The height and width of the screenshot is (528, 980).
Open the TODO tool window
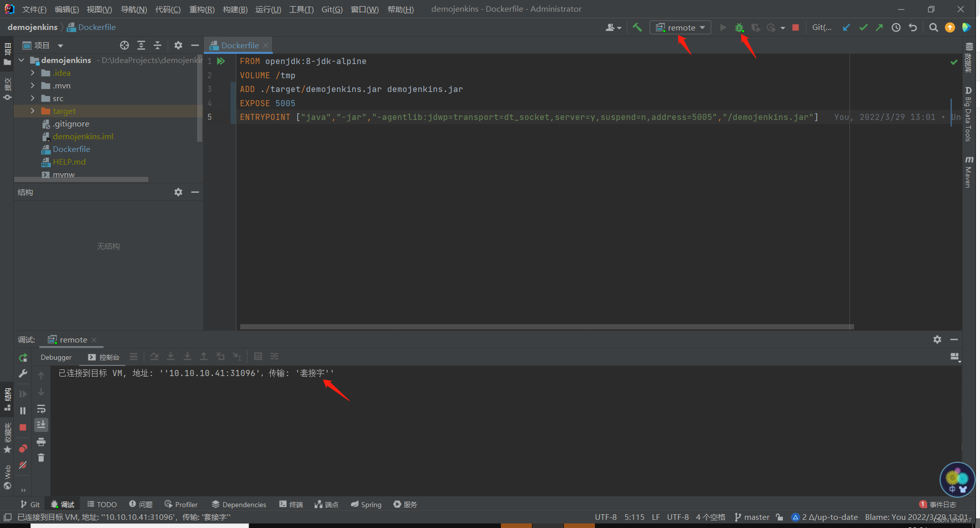pos(102,504)
